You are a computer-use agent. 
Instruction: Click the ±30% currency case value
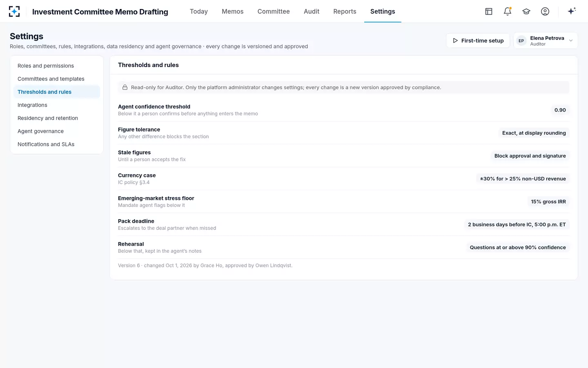[x=523, y=179]
